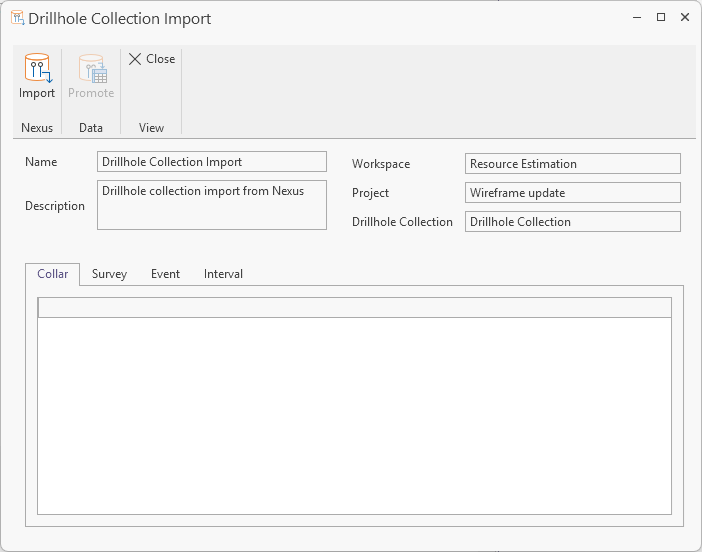Close the window using the title bar X
This screenshot has width=702, height=552.
pos(685,18)
